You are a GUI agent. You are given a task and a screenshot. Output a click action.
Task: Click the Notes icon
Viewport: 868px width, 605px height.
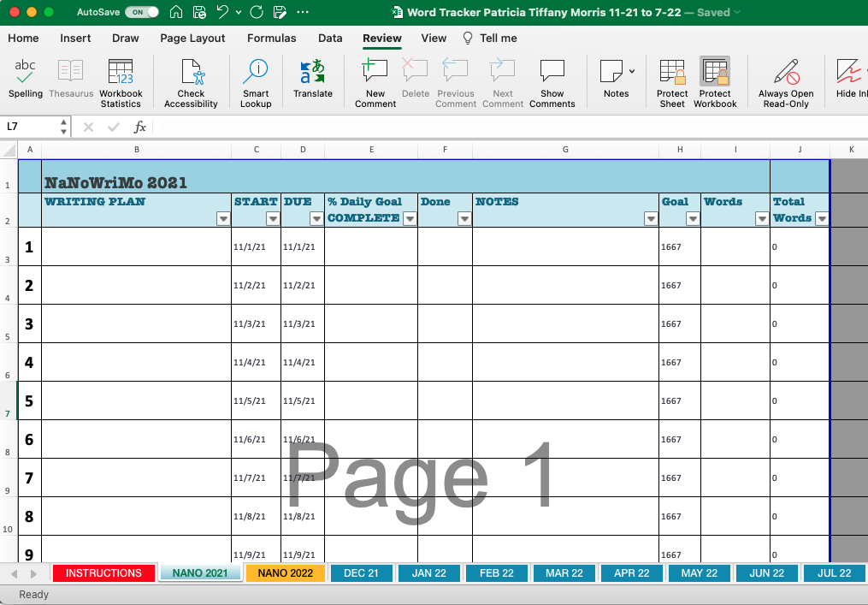(611, 72)
